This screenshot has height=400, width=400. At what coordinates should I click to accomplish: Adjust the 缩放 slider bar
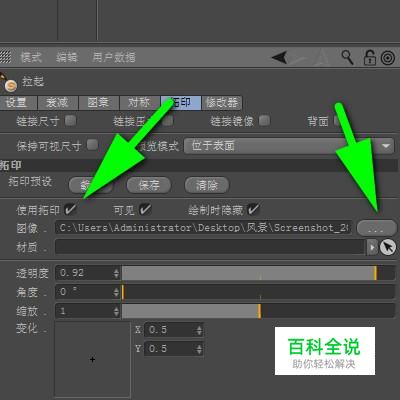tap(258, 311)
